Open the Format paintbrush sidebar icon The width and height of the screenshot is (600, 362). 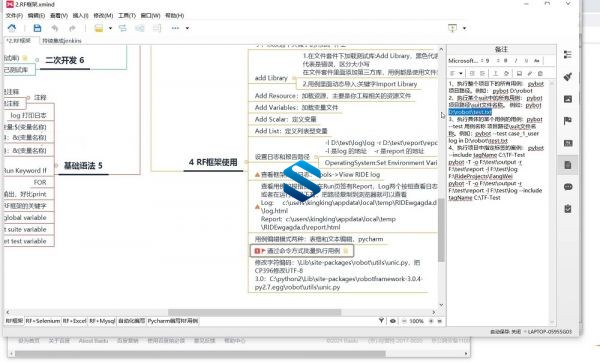pos(568,77)
